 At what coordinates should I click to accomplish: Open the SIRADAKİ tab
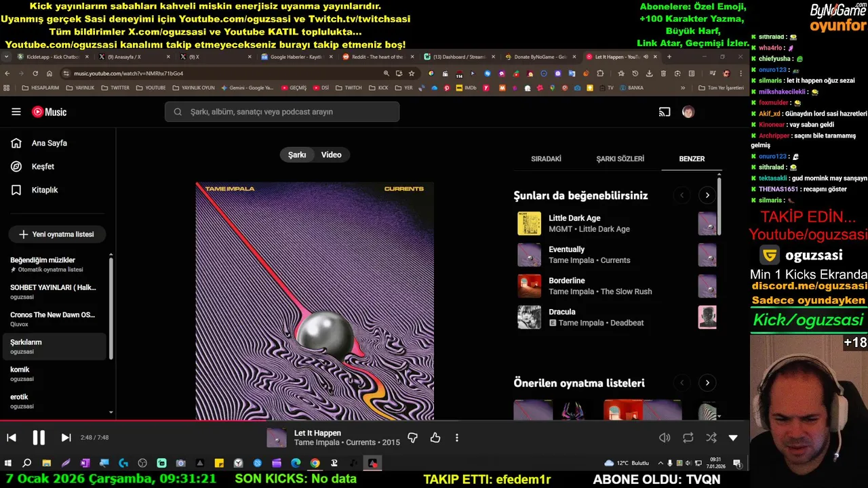click(546, 159)
